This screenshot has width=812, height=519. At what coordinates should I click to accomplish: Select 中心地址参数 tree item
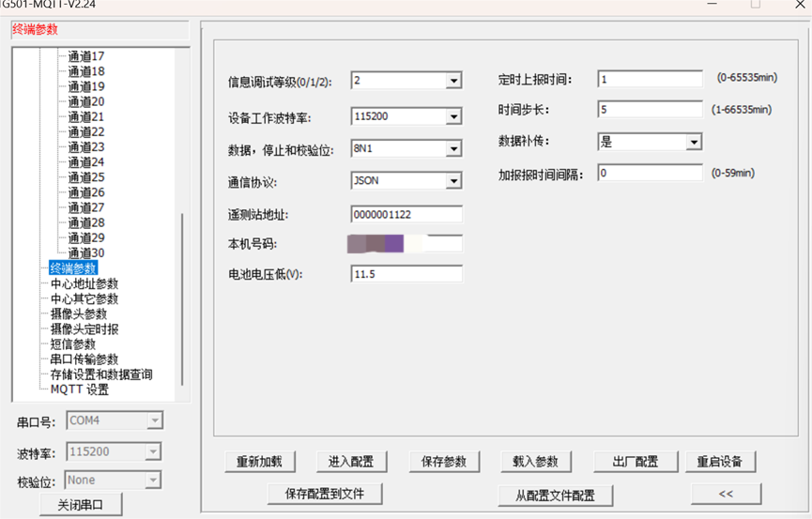84,284
